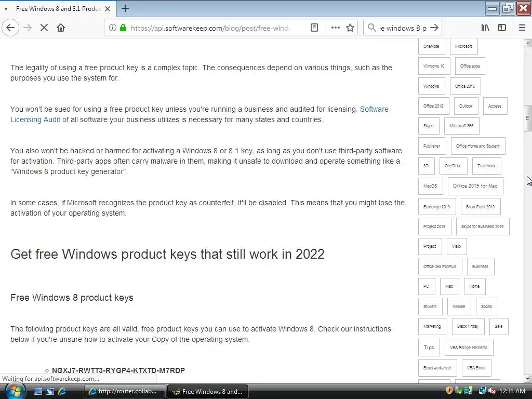The height and width of the screenshot is (399, 532).
Task: Switch to the router.collab taskbar window
Action: pos(125,392)
